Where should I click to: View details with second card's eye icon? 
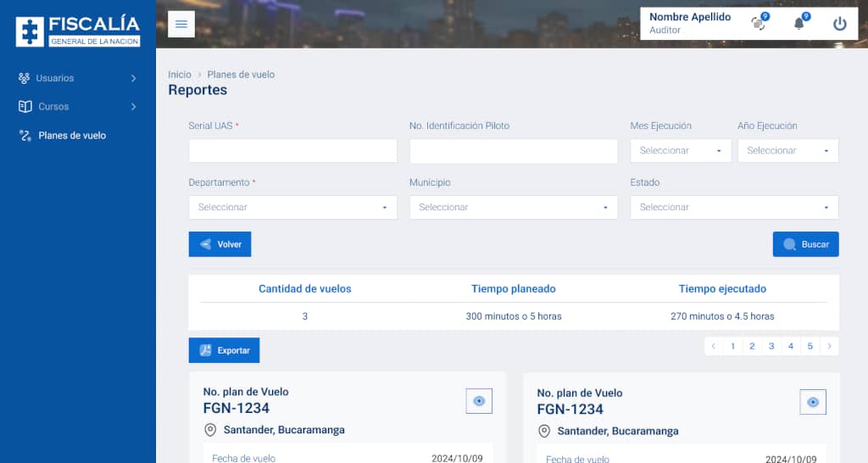(x=813, y=402)
